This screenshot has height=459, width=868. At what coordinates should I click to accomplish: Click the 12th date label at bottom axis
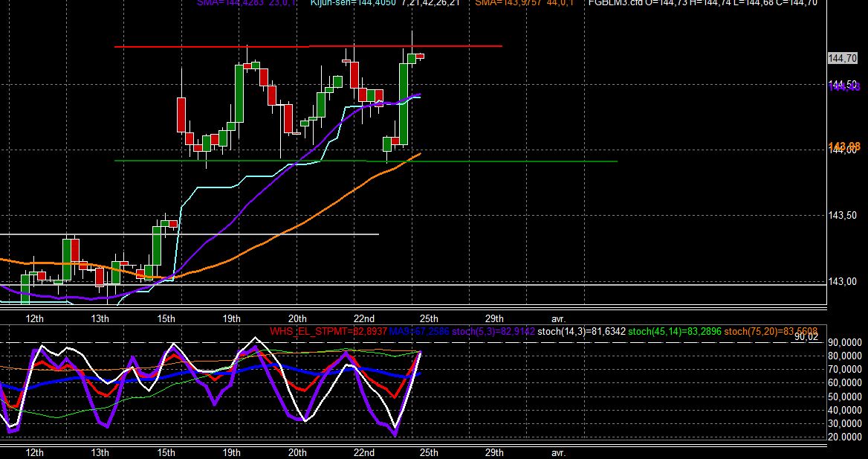pos(34,452)
